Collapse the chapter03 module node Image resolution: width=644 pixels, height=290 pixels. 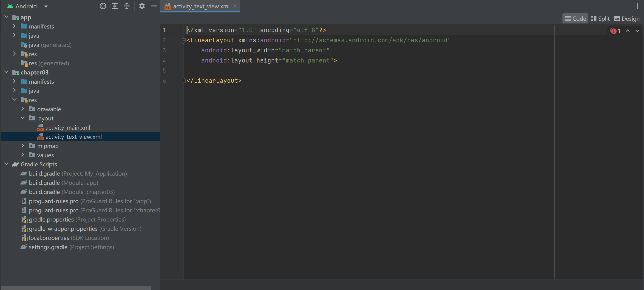pos(6,72)
